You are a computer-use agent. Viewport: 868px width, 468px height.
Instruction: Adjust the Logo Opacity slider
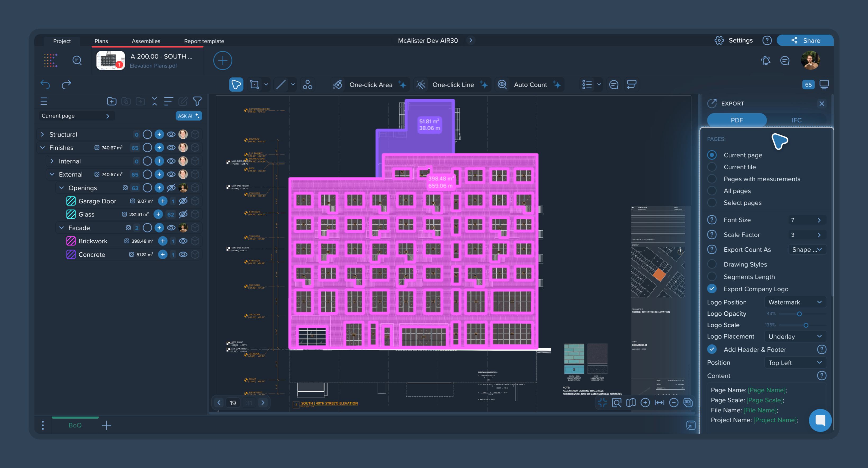coord(799,313)
